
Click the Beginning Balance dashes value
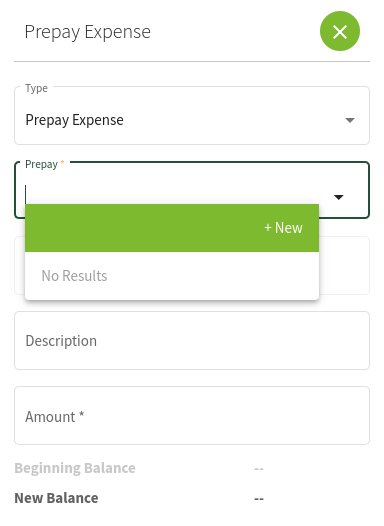[259, 468]
